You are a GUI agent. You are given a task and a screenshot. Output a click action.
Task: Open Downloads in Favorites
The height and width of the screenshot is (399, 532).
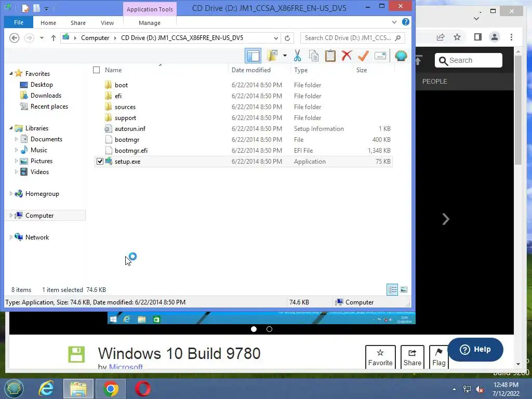46,96
